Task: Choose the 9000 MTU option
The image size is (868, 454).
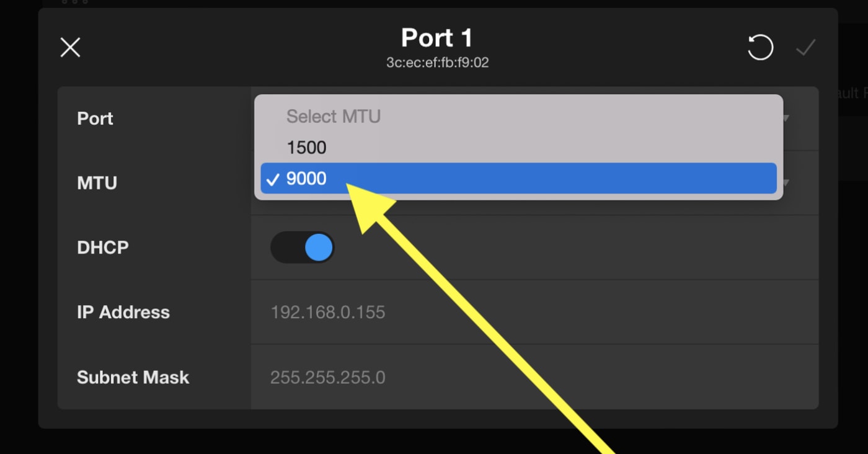Action: click(306, 179)
